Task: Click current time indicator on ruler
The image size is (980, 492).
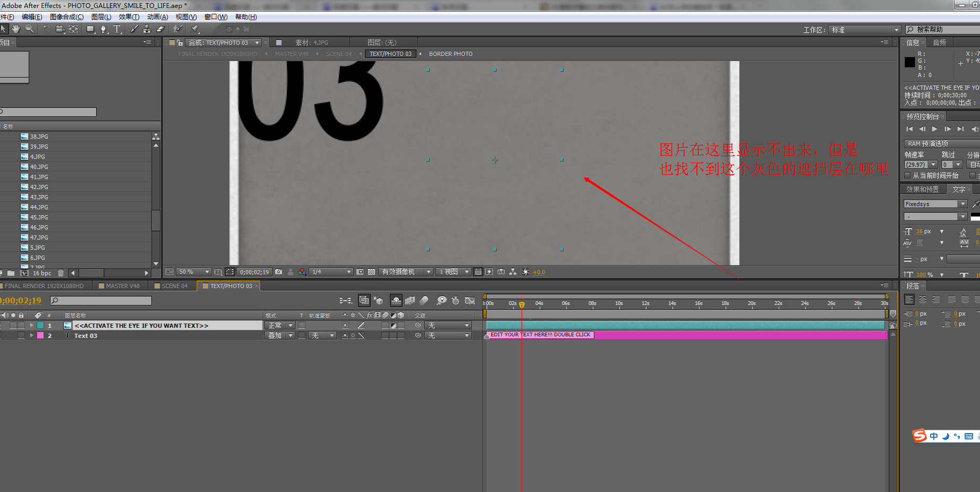Action: coord(522,304)
